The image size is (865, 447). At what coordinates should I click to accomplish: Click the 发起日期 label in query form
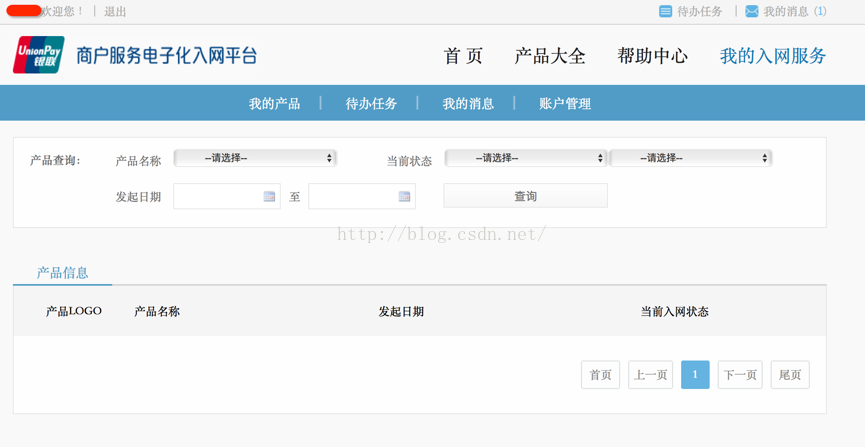pyautogui.click(x=138, y=196)
